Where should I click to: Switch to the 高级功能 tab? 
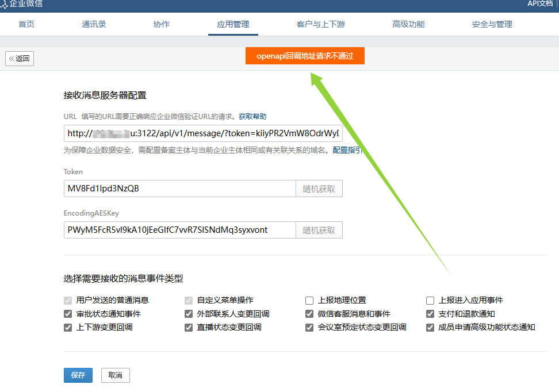(x=408, y=24)
